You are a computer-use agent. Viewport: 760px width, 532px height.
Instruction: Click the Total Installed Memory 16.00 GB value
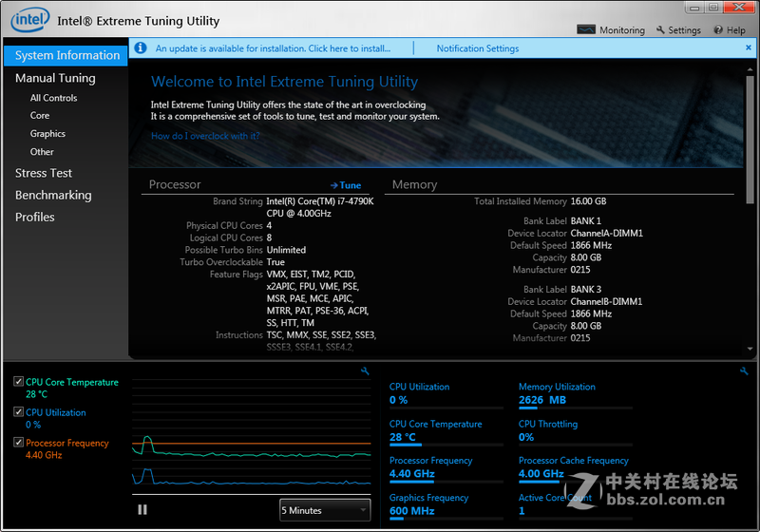[x=588, y=201]
